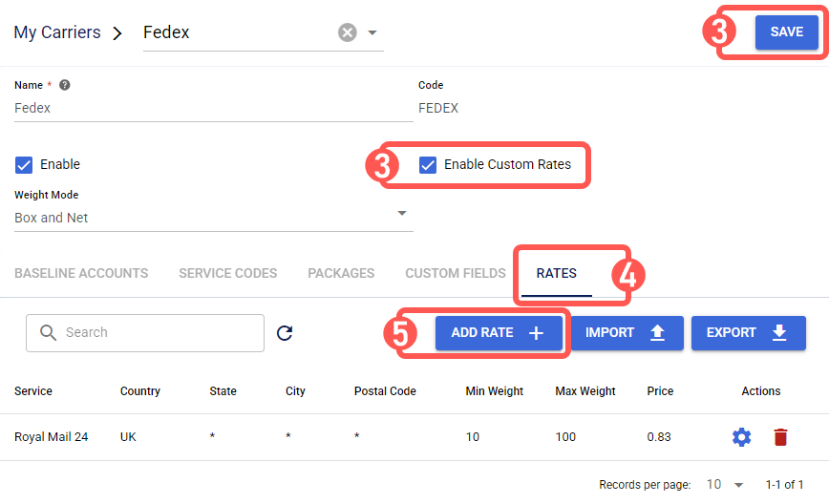Open the Service Codes tab
829x504 pixels.
(228, 273)
